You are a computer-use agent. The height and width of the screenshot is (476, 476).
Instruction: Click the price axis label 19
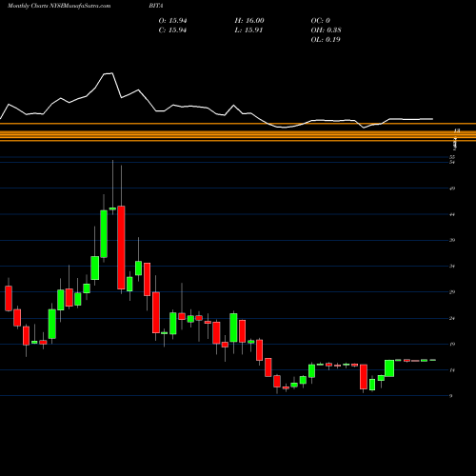[x=452, y=344]
